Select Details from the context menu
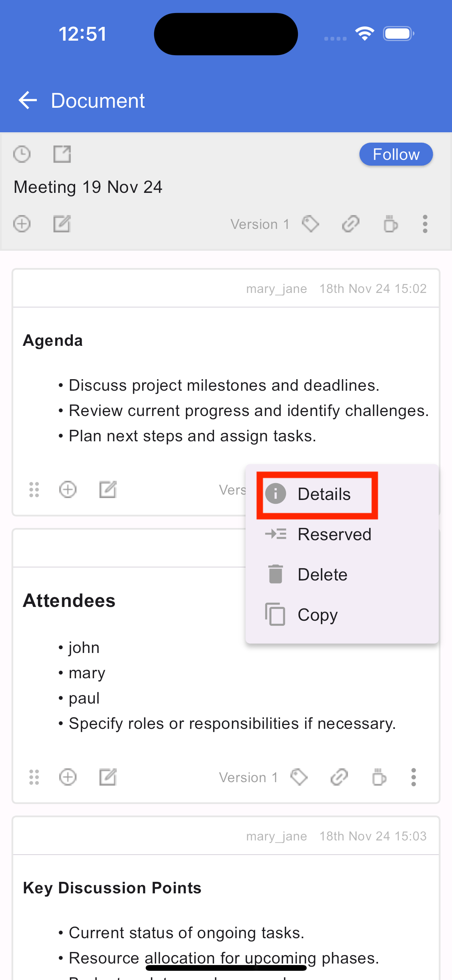This screenshot has height=980, width=452. click(x=317, y=494)
